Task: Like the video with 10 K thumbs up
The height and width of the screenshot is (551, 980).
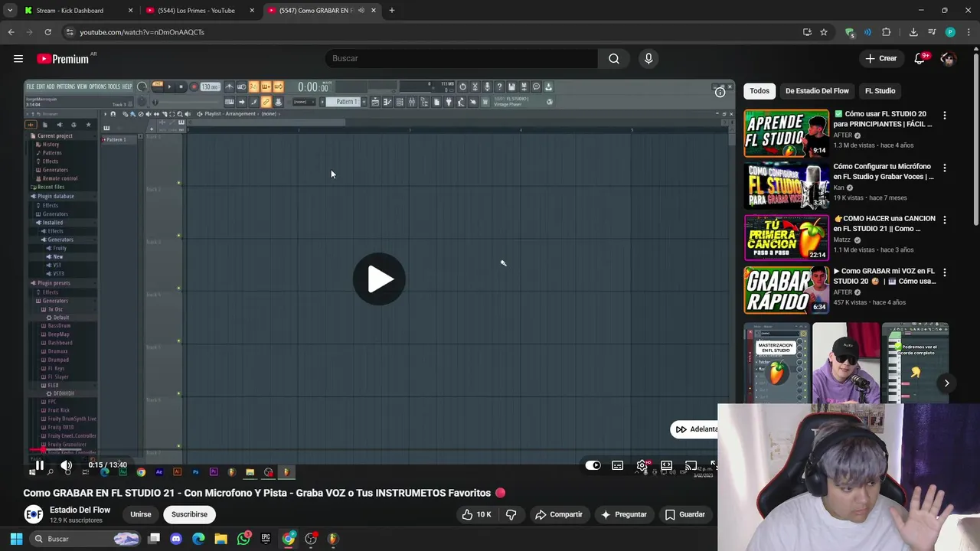Action: pyautogui.click(x=475, y=514)
